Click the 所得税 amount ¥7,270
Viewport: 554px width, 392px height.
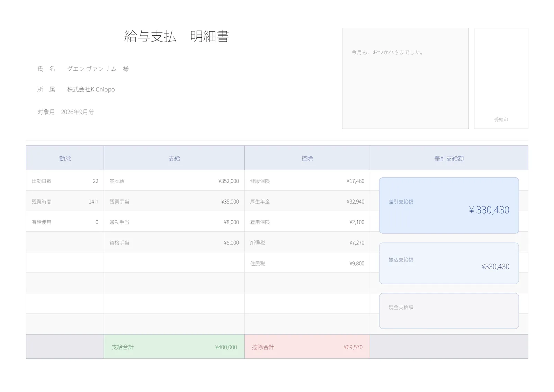357,243
